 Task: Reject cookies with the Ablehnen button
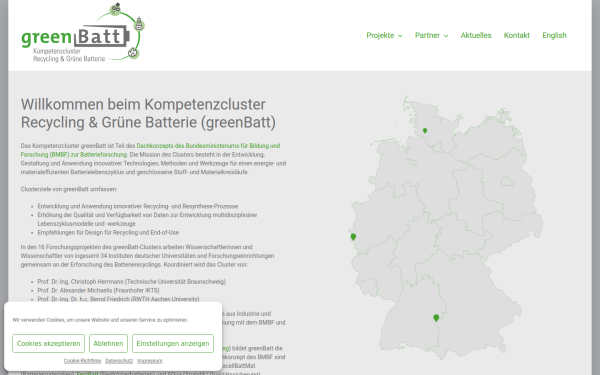(108, 343)
